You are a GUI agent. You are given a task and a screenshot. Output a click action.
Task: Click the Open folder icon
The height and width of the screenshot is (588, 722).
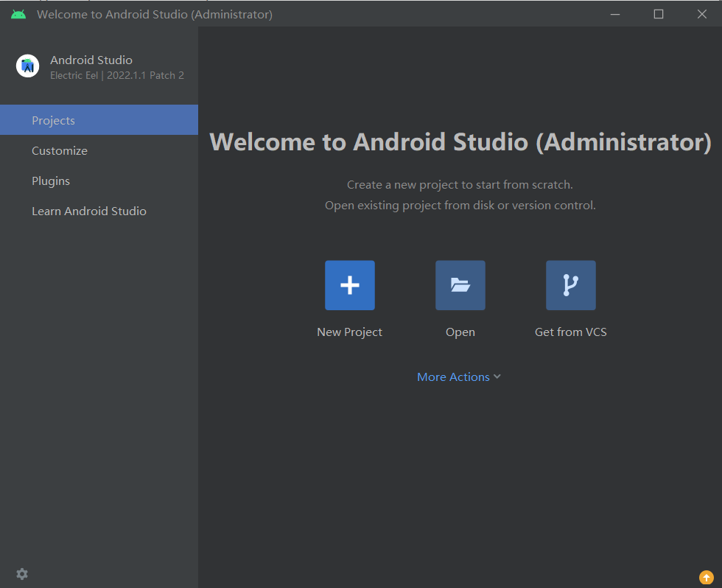pos(460,285)
